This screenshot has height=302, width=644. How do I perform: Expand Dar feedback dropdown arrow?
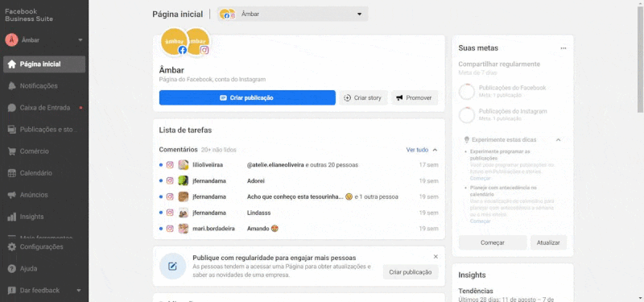(x=79, y=291)
